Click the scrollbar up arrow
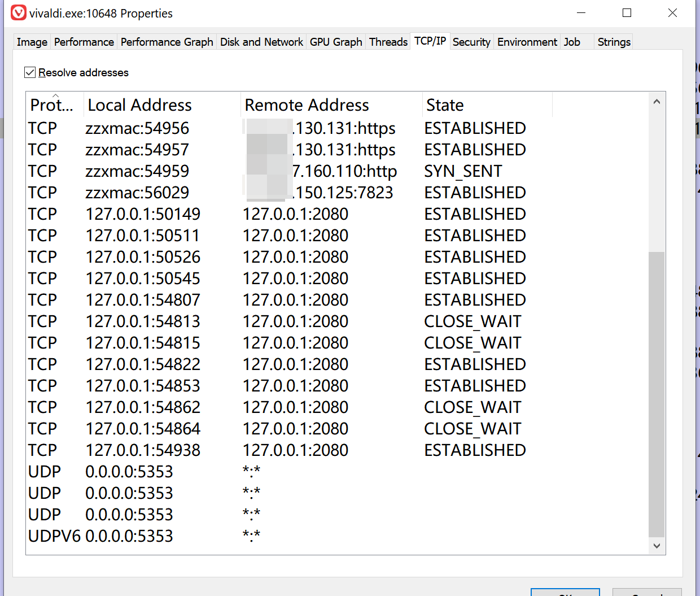The height and width of the screenshot is (596, 700). point(657,102)
